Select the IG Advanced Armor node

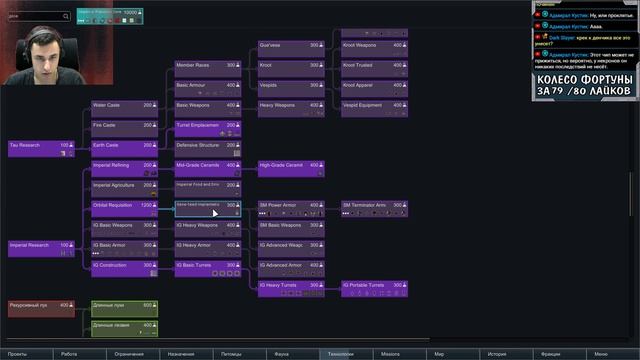click(x=291, y=269)
